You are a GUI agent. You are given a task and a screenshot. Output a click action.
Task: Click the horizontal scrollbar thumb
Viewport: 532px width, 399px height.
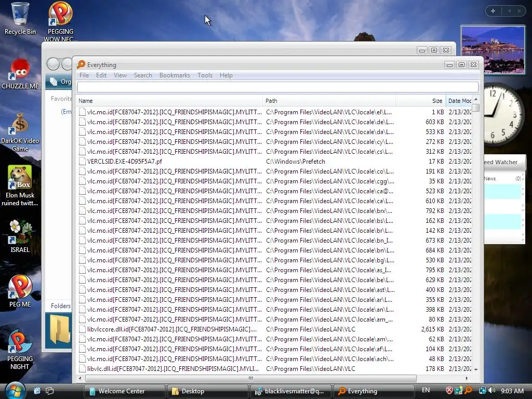pos(251,378)
